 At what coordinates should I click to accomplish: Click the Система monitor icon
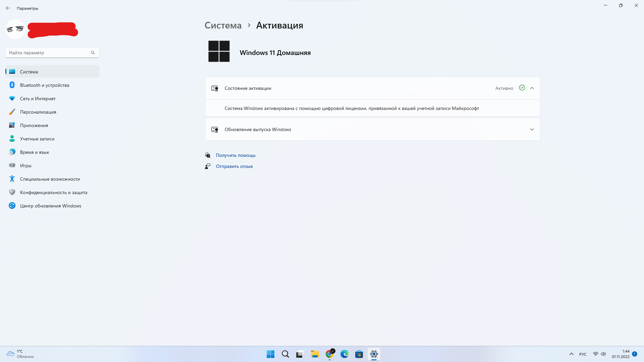point(12,71)
